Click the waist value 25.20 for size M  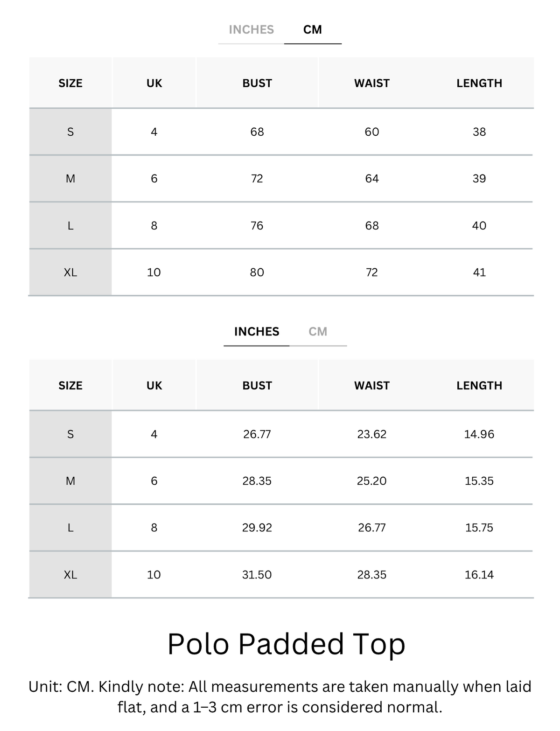[372, 481]
